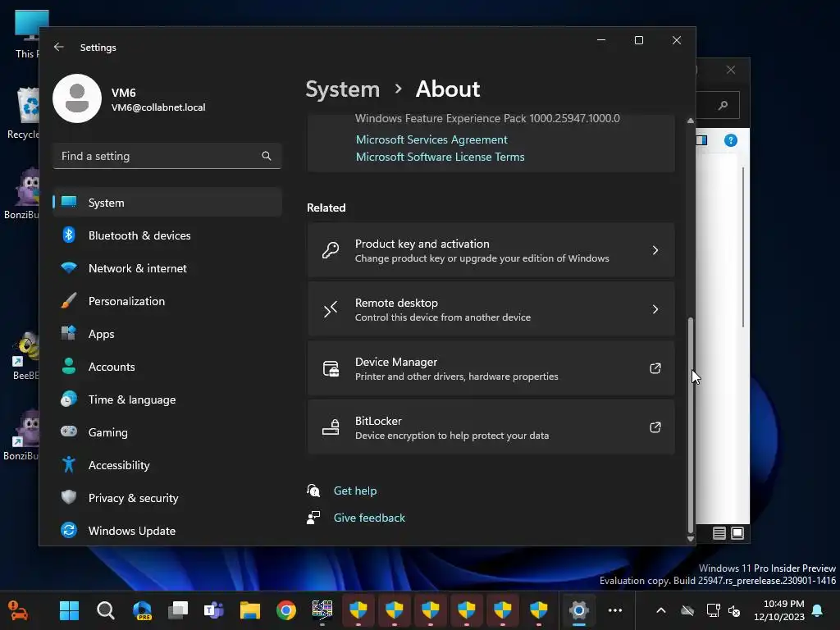Toggle preview pane icon in background window
The image size is (840, 630).
(701, 140)
